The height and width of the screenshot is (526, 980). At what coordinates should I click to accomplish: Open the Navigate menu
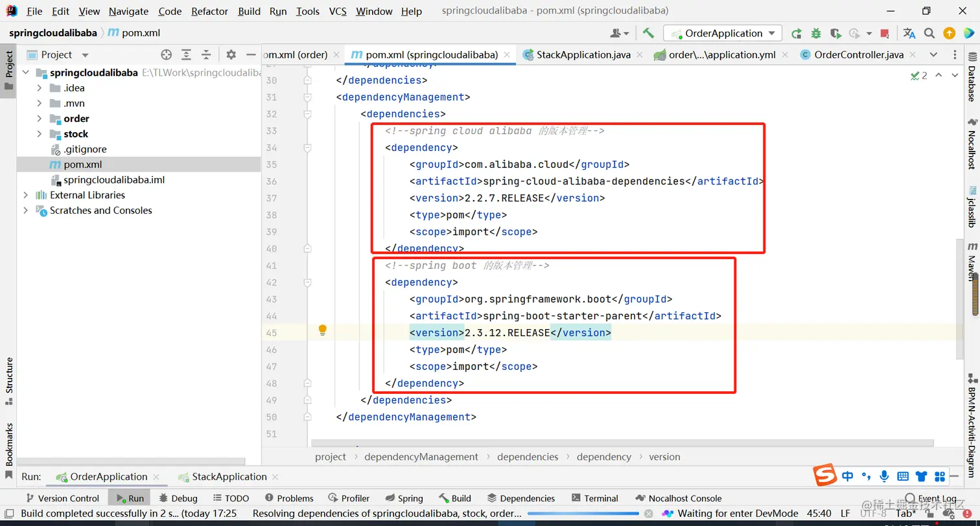[128, 11]
